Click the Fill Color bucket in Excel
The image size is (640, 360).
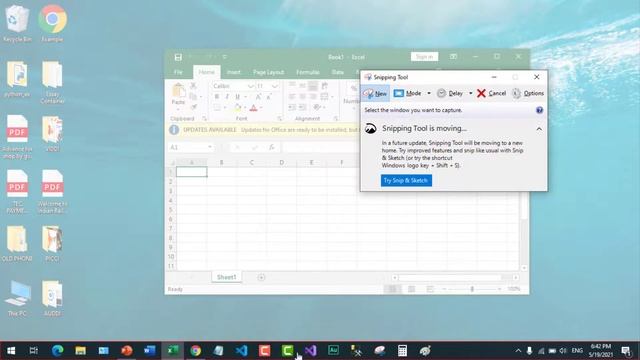coord(238,108)
